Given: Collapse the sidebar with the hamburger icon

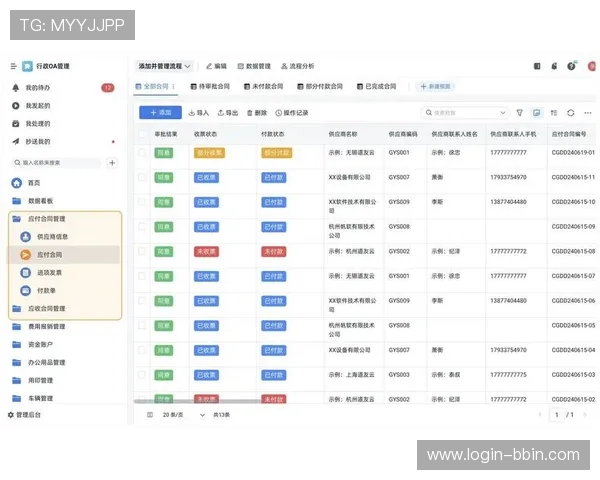Looking at the screenshot, I should [x=14, y=66].
